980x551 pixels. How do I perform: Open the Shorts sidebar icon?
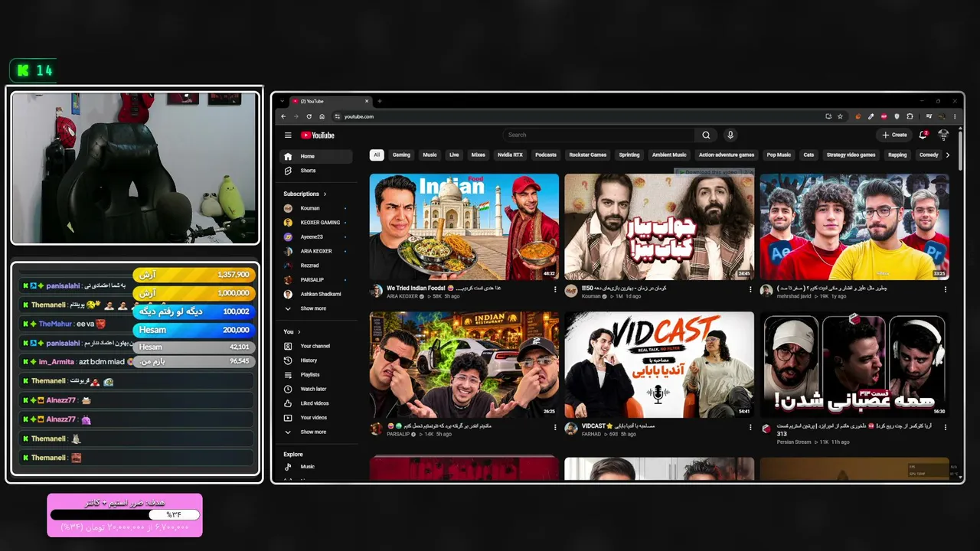click(288, 171)
